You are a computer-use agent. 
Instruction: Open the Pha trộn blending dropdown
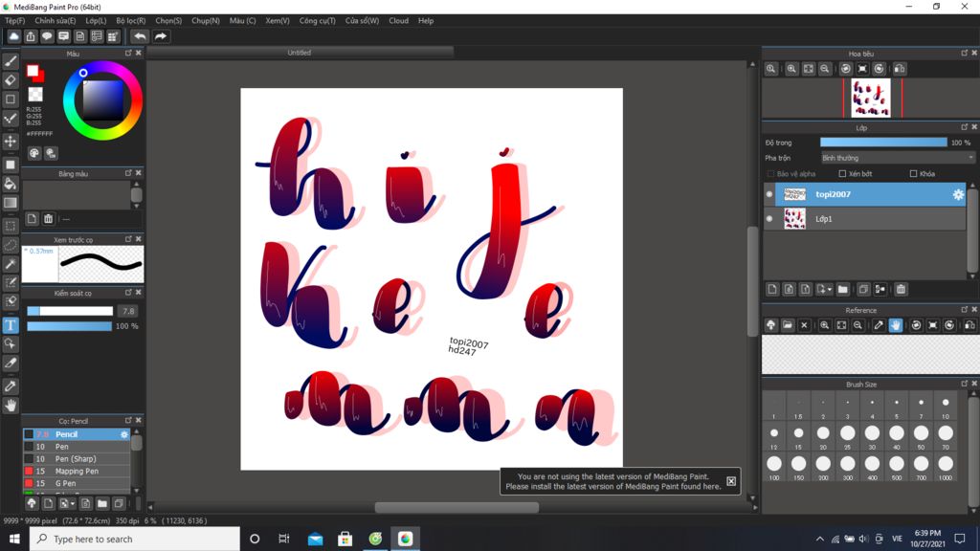(x=898, y=158)
